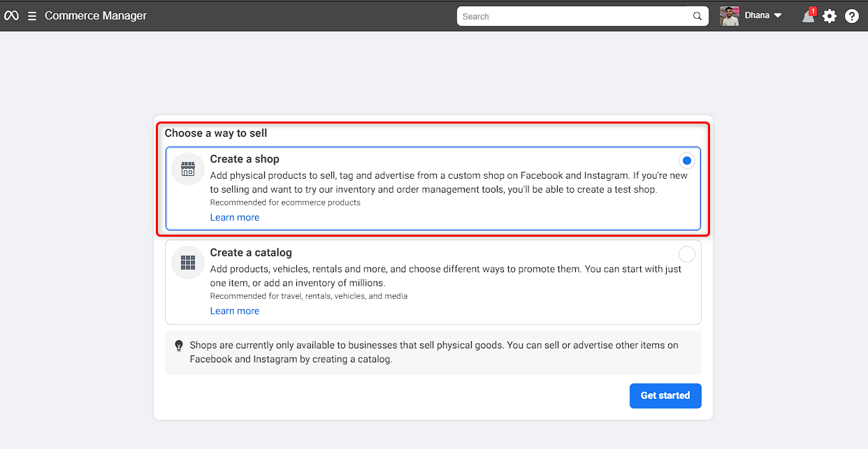Click the Meta logo icon
The height and width of the screenshot is (449, 868).
(11, 16)
